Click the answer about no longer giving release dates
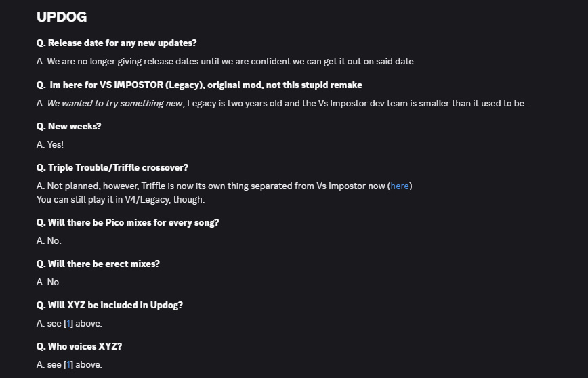The image size is (588, 378). [x=226, y=61]
